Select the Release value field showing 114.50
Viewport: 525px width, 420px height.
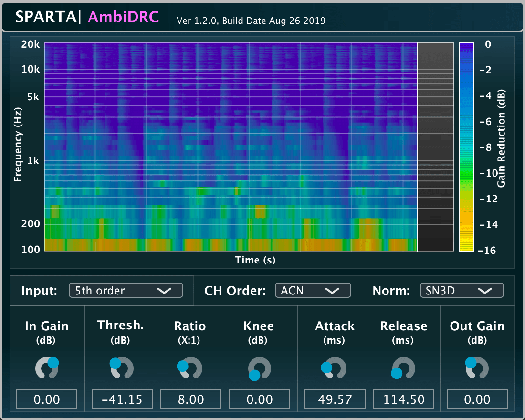pyautogui.click(x=403, y=399)
